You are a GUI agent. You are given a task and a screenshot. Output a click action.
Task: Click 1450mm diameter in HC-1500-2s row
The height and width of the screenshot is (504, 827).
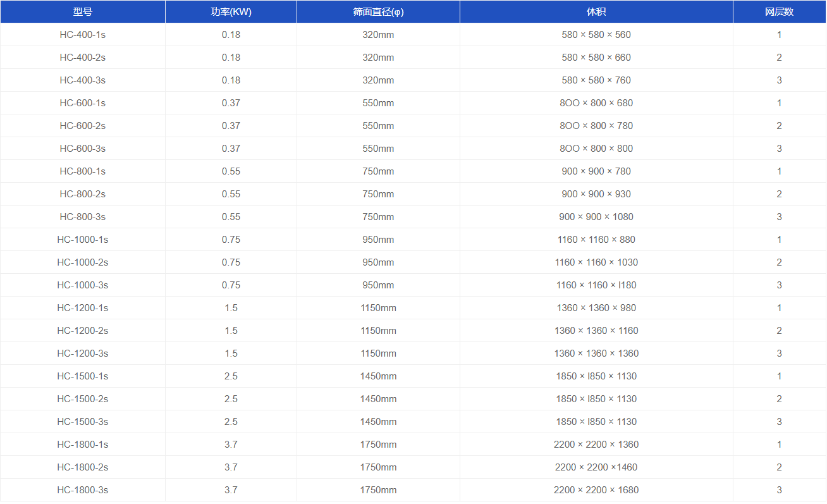pos(379,399)
